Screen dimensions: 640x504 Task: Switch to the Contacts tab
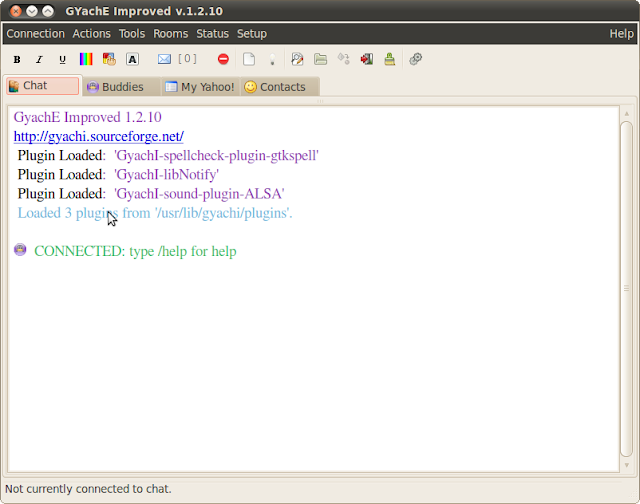click(280, 87)
